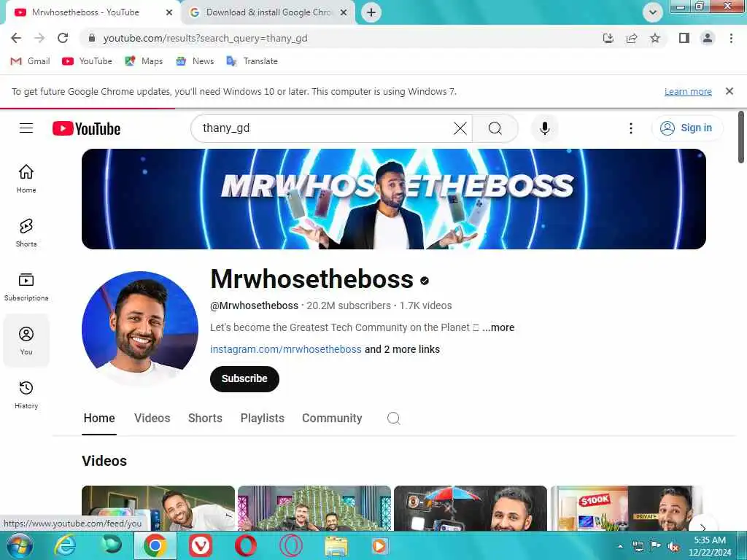
Task: Clear the search box with the X icon
Action: 460,128
